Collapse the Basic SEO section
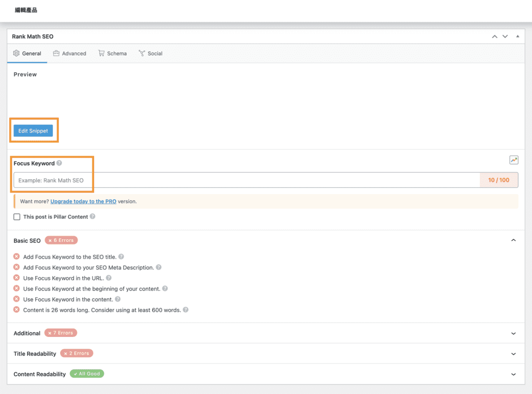 pyautogui.click(x=513, y=240)
